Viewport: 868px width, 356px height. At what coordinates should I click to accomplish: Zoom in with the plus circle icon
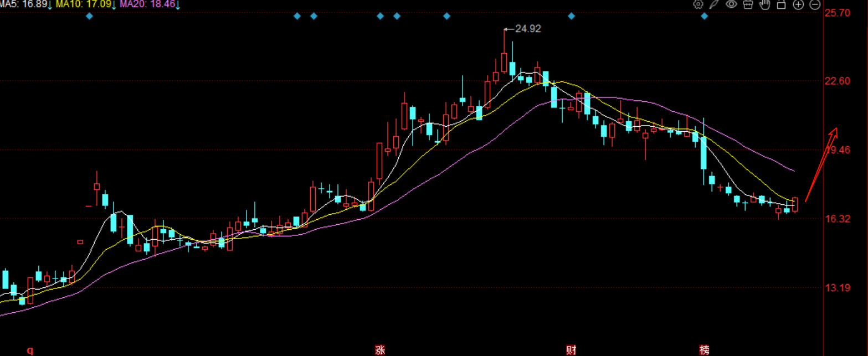798,4
